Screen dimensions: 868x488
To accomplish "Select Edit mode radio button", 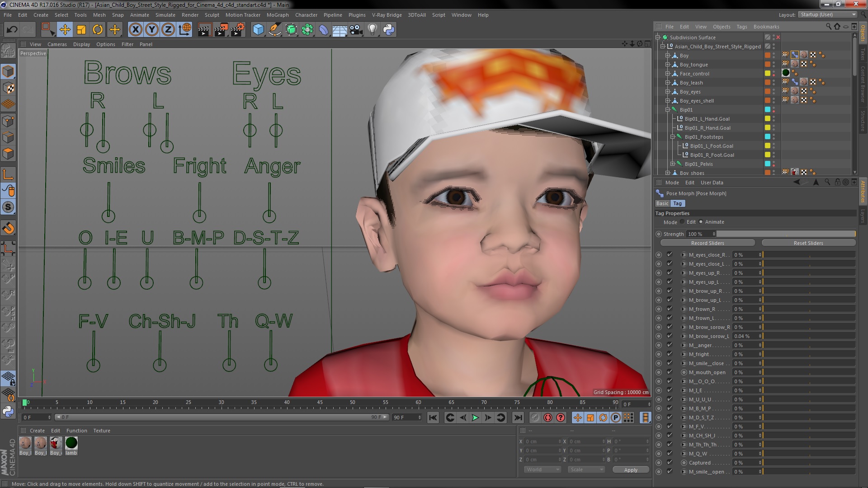I will [682, 222].
